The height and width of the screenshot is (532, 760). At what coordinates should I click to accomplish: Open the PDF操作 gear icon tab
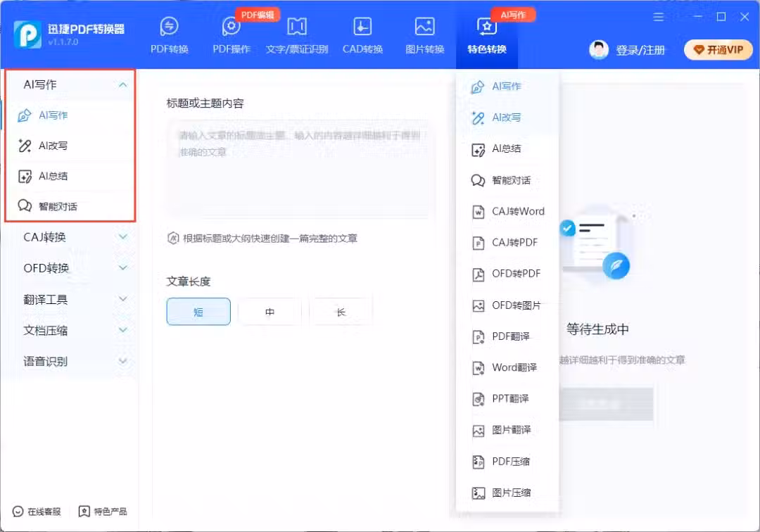click(x=232, y=27)
